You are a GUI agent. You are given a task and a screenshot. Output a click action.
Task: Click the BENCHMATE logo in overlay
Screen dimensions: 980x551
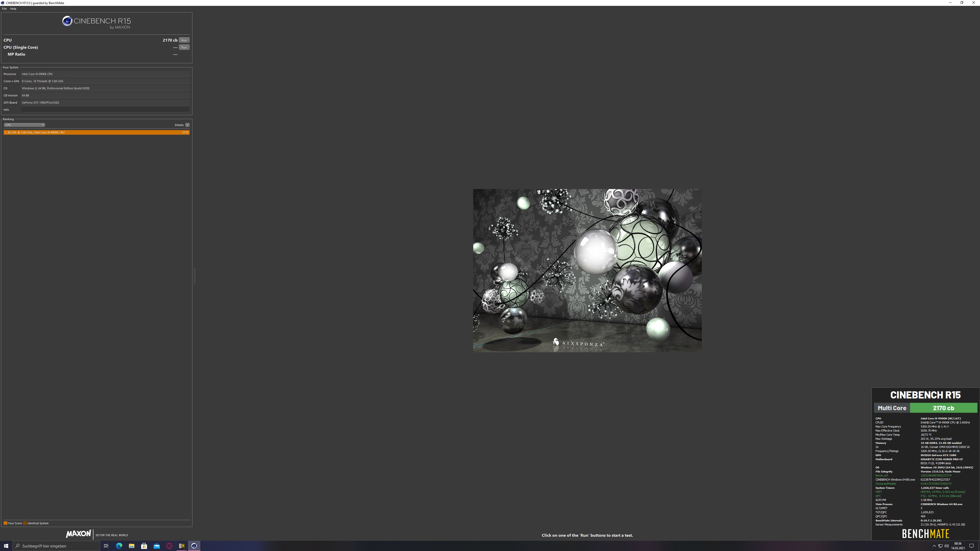click(926, 534)
